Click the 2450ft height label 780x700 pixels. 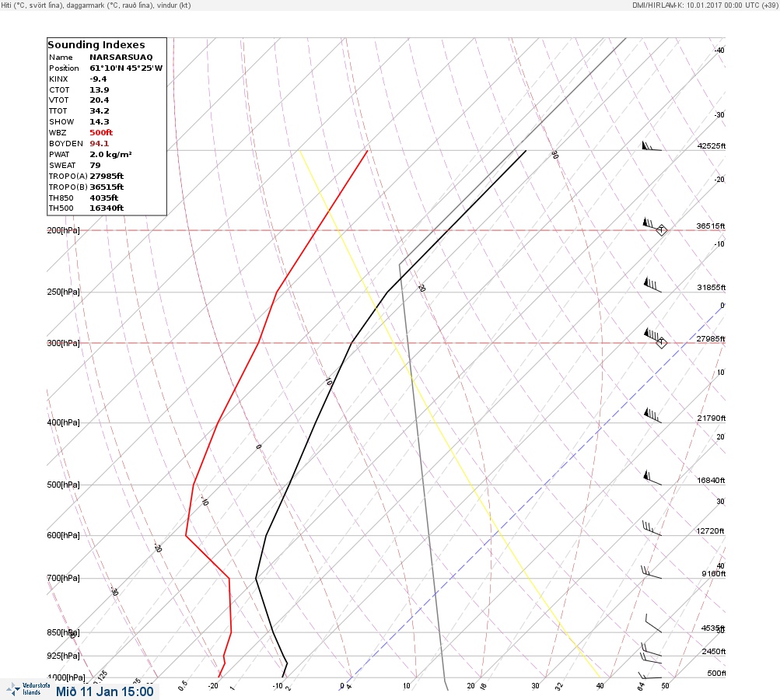714,651
